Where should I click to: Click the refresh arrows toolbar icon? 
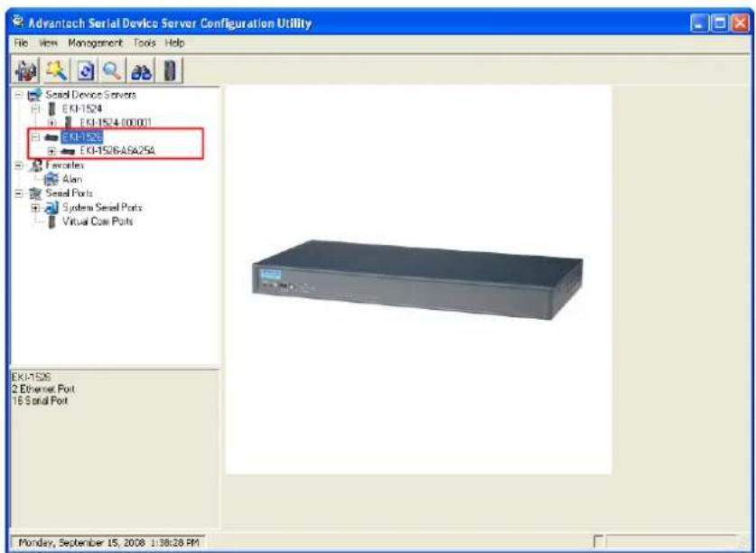[85, 71]
